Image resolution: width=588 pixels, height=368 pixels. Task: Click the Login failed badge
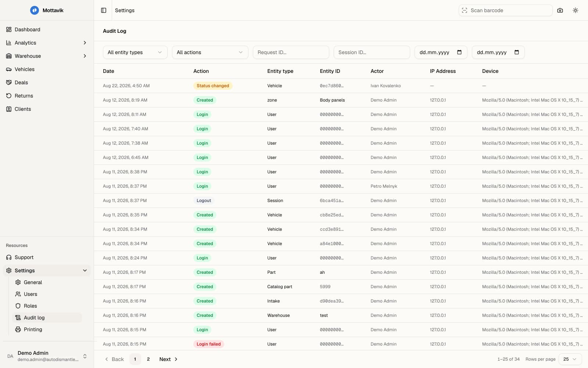[x=209, y=344]
